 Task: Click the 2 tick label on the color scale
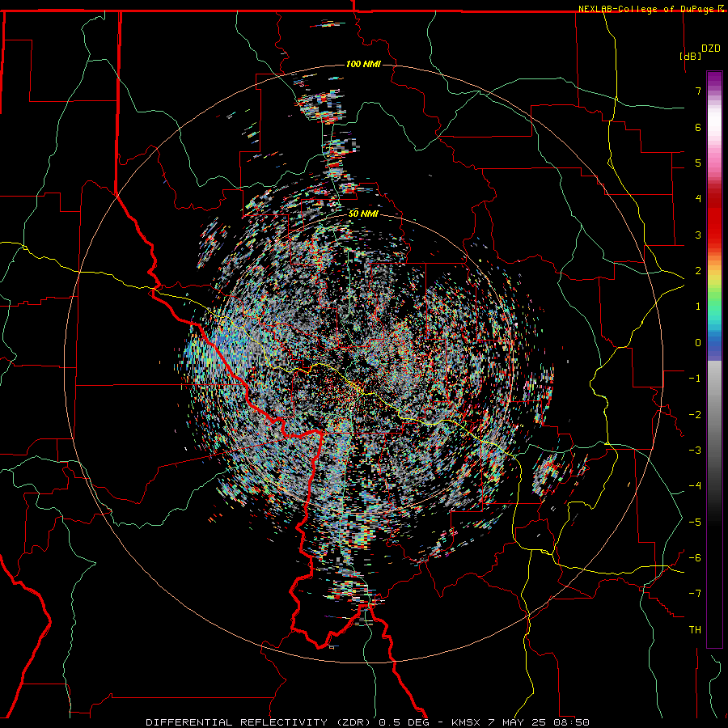pyautogui.click(x=698, y=271)
